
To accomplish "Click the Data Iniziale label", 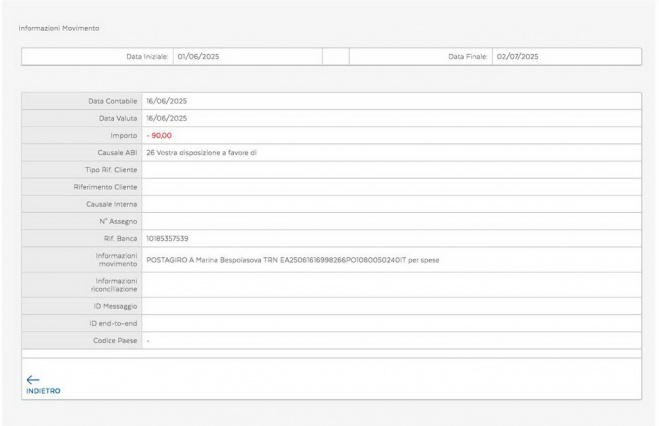I will point(147,57).
